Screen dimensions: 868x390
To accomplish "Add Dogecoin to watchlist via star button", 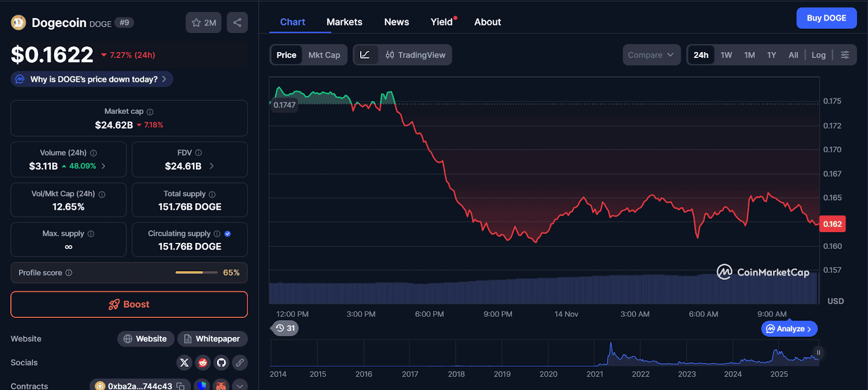I will (x=203, y=22).
